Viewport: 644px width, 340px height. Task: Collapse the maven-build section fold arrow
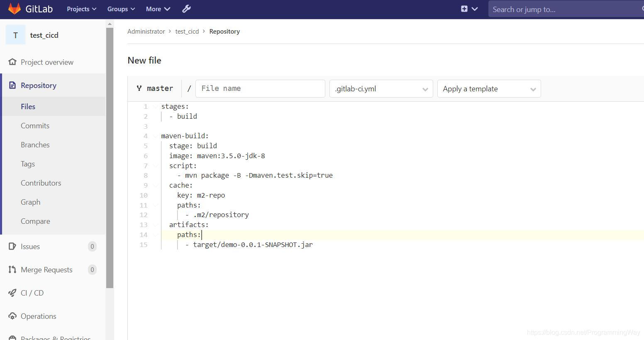[x=155, y=136]
